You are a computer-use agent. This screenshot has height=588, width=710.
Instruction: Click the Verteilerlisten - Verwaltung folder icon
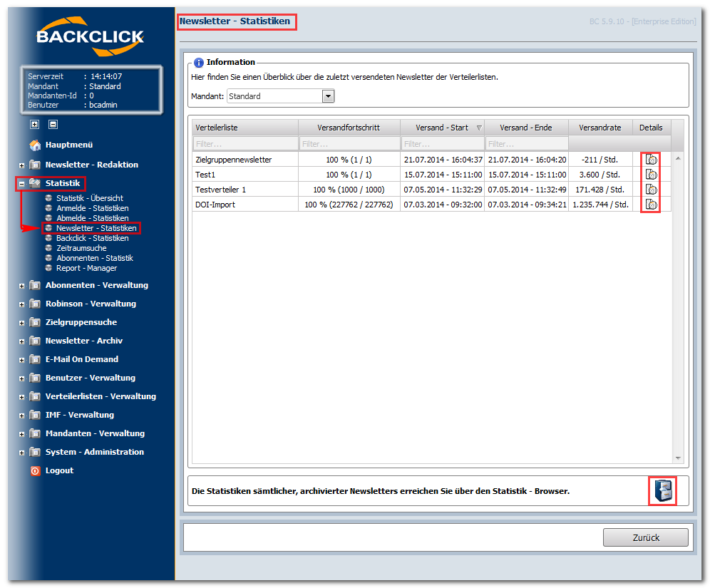coord(35,396)
